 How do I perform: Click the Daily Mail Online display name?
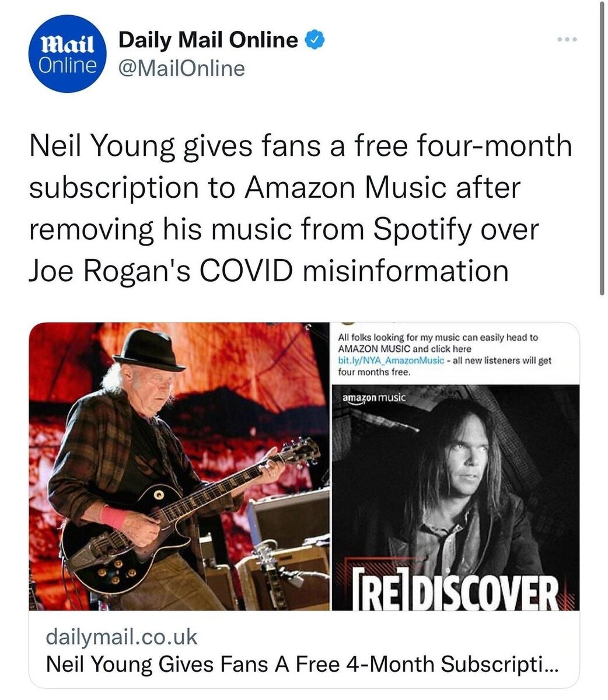(208, 40)
